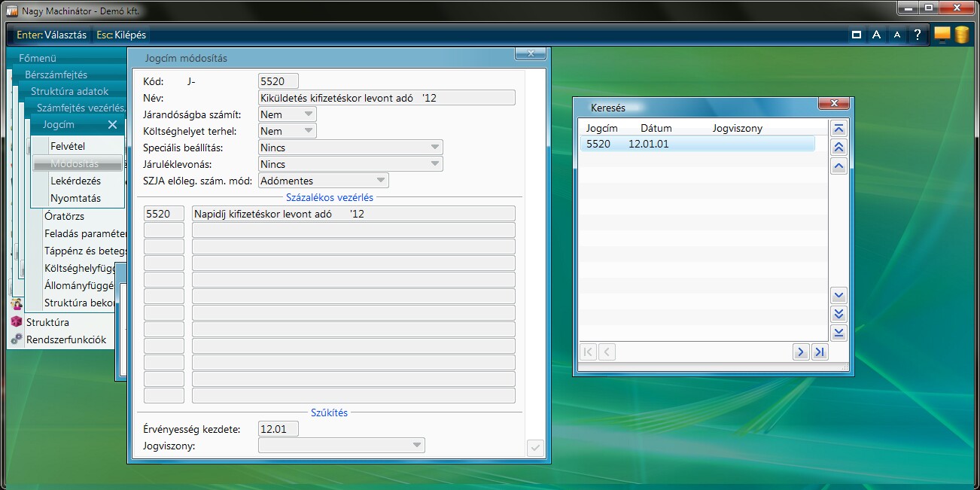
Task: Expand the Speciális beállítás dropdown
Action: point(434,148)
